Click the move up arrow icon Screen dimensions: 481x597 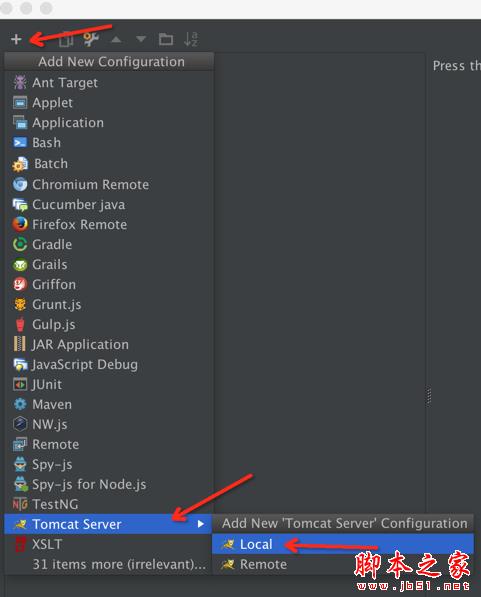pos(116,39)
